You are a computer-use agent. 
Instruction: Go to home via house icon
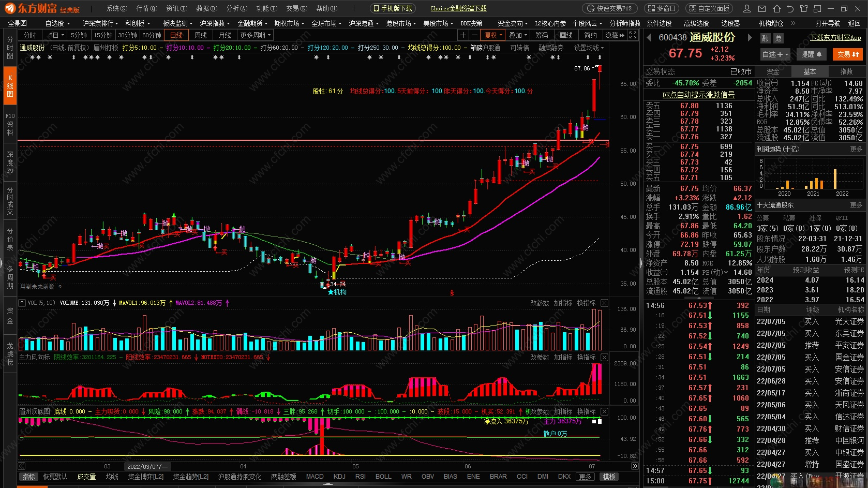[x=776, y=9]
